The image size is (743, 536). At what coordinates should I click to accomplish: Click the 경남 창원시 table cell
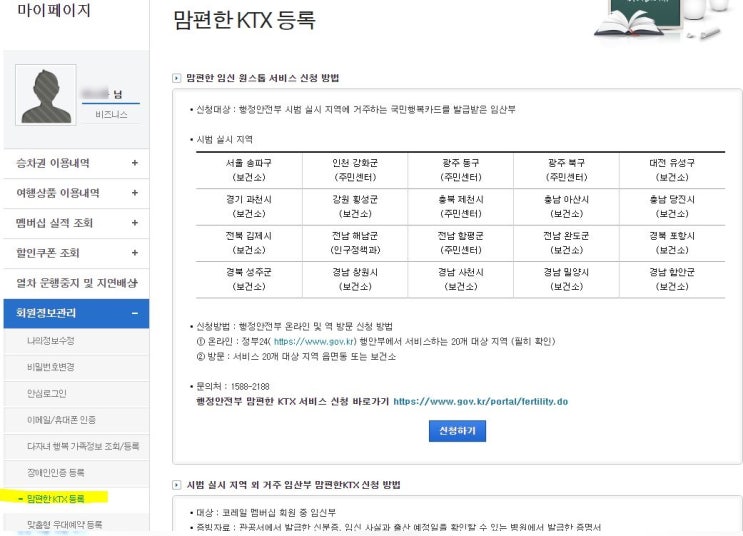[355, 280]
